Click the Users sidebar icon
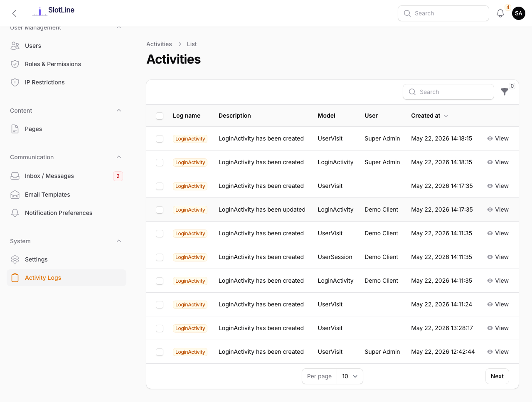Screen dimensions: 532x402 pyautogui.click(x=15, y=46)
